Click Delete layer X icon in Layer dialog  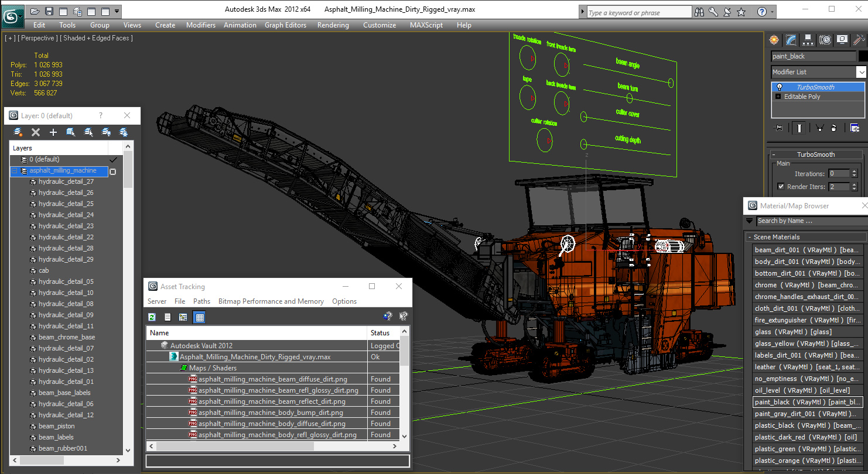click(x=36, y=132)
